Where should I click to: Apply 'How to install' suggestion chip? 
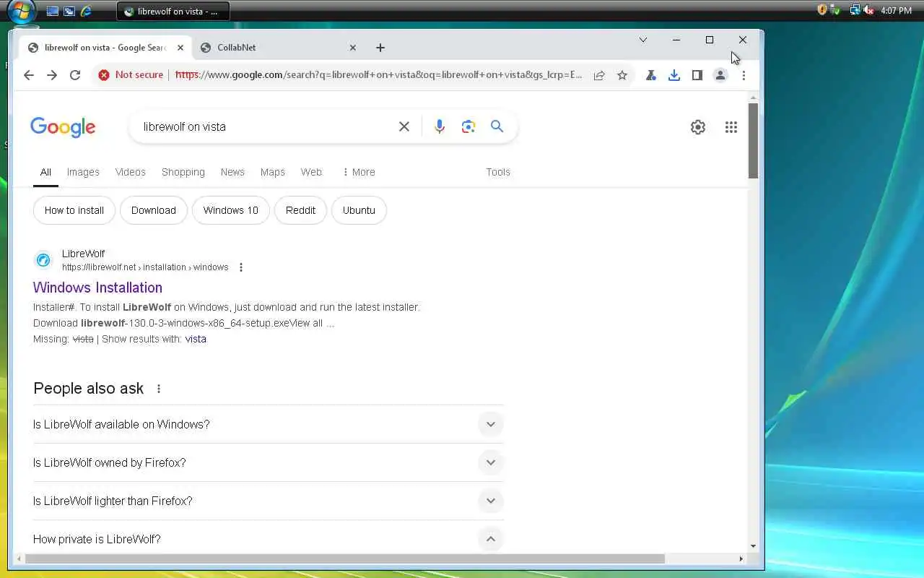[74, 210]
